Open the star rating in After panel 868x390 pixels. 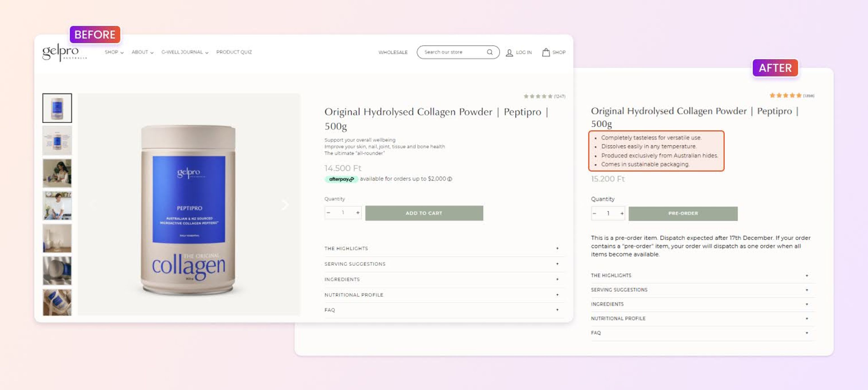tap(792, 96)
